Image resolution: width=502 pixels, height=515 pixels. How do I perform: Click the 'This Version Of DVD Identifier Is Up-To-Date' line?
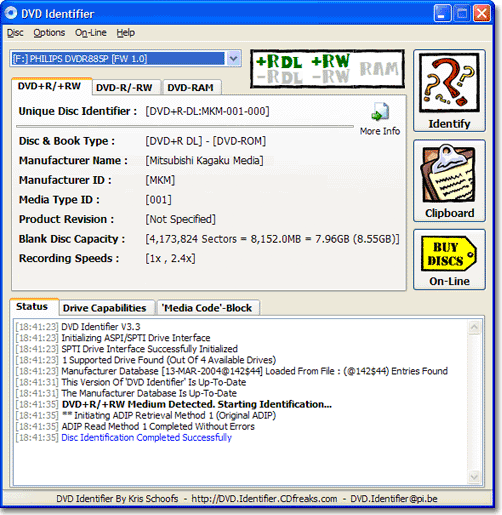(x=154, y=382)
